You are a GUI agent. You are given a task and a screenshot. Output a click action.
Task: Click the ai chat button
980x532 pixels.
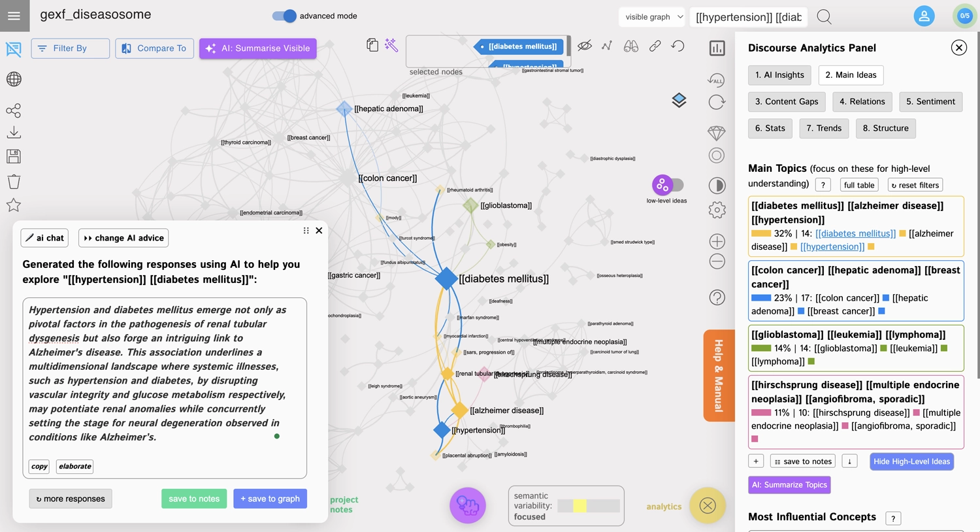[44, 238]
